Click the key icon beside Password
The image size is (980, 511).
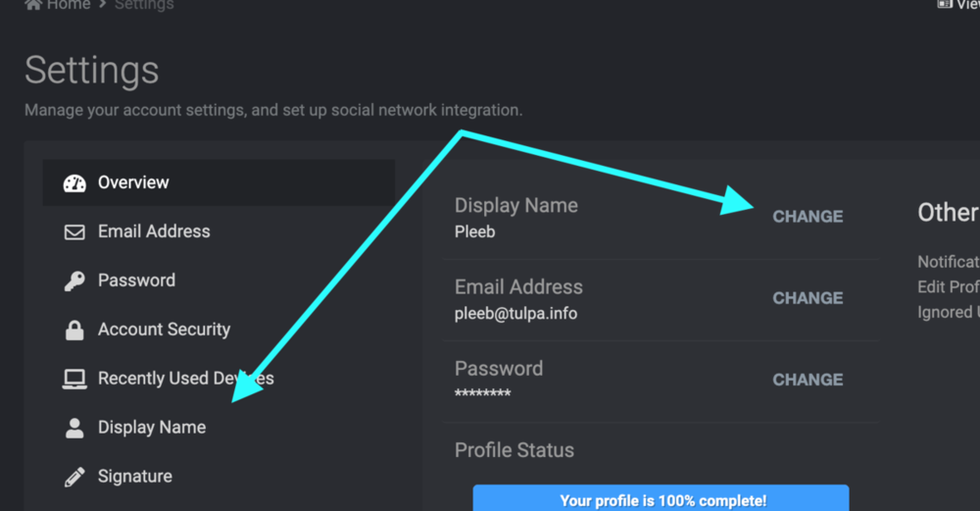click(74, 281)
